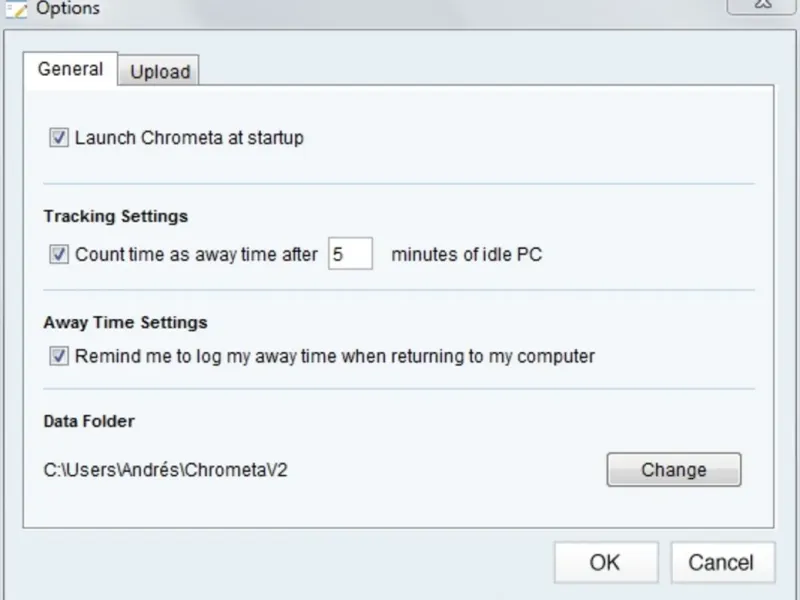Image resolution: width=800 pixels, height=600 pixels.
Task: Click the Remind me to log away time label
Action: tap(335, 356)
